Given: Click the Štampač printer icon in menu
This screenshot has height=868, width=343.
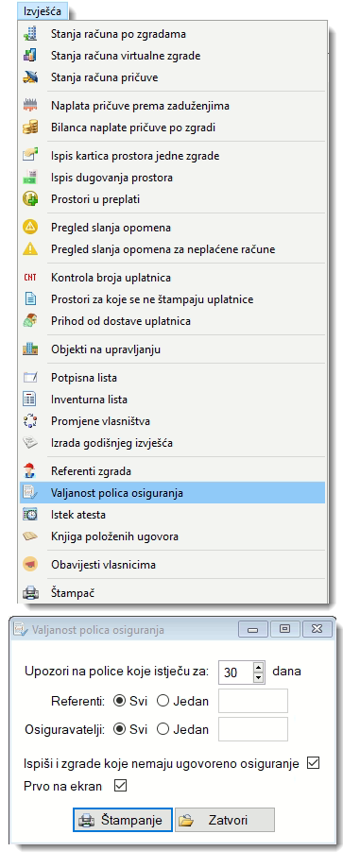Looking at the screenshot, I should [30, 593].
